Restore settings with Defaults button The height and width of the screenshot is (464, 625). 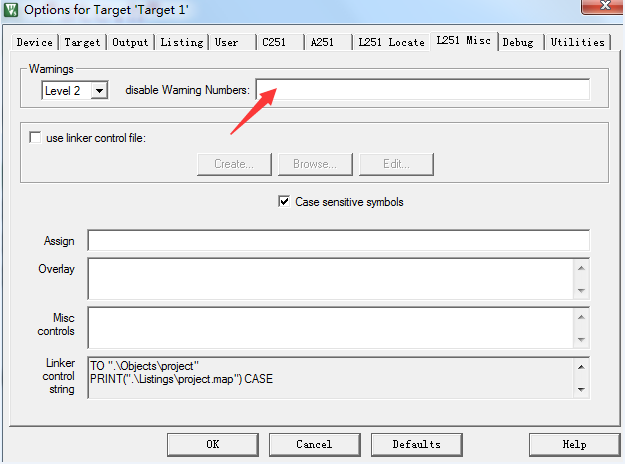pyautogui.click(x=417, y=444)
